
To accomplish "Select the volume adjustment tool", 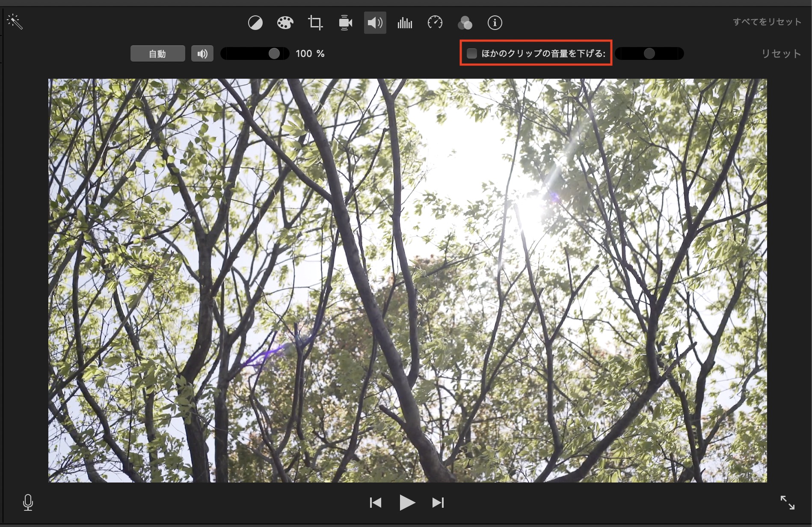I will pos(375,23).
